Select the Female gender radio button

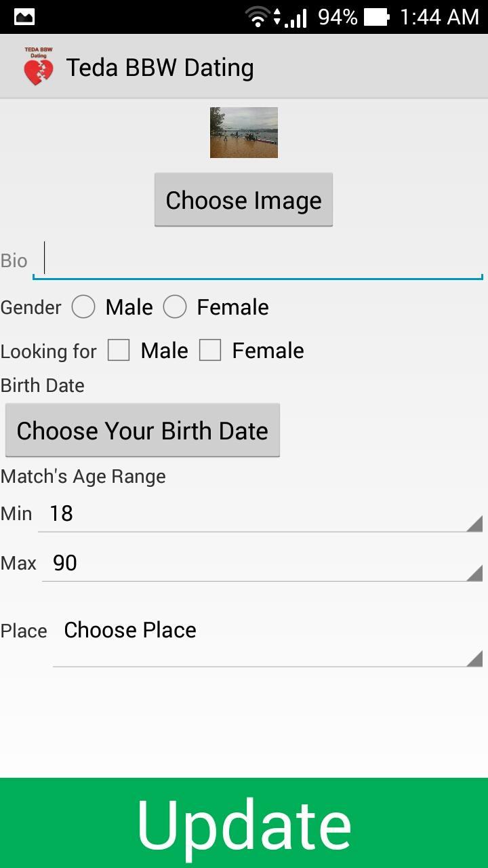175,307
